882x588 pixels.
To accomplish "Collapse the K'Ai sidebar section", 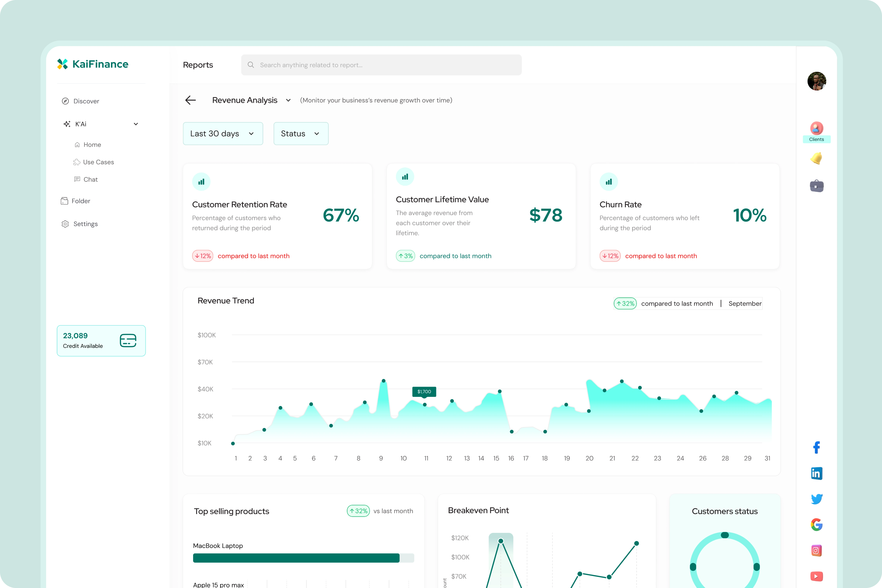I will coord(136,124).
